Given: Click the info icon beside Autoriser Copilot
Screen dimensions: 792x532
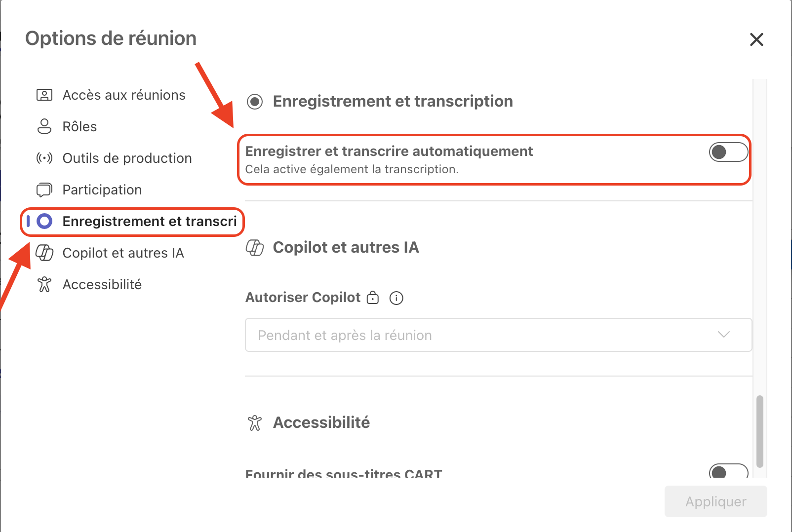Looking at the screenshot, I should (x=396, y=298).
